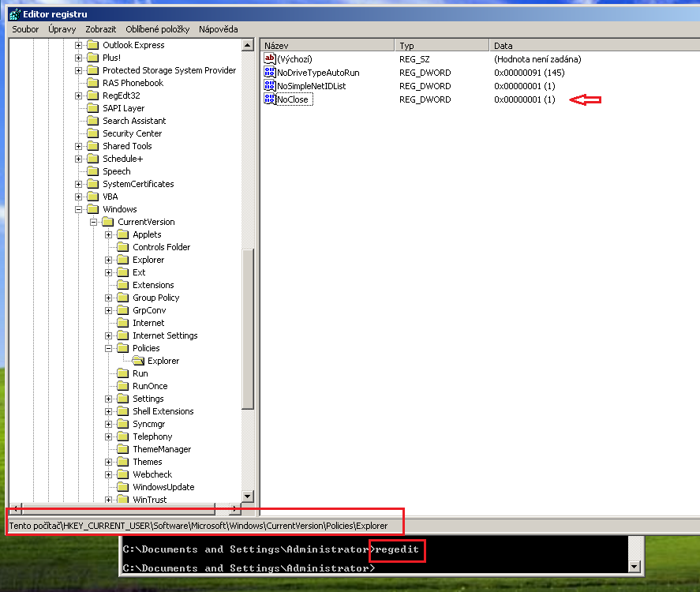The image size is (700, 592).
Task: Collapse the CurrentVersion tree node
Action: click(x=94, y=222)
